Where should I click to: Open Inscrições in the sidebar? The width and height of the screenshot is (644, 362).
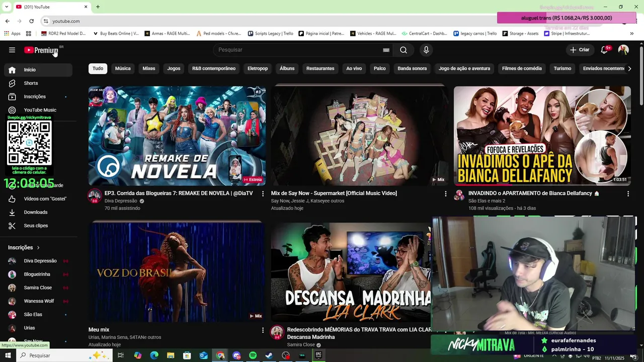coord(38,97)
